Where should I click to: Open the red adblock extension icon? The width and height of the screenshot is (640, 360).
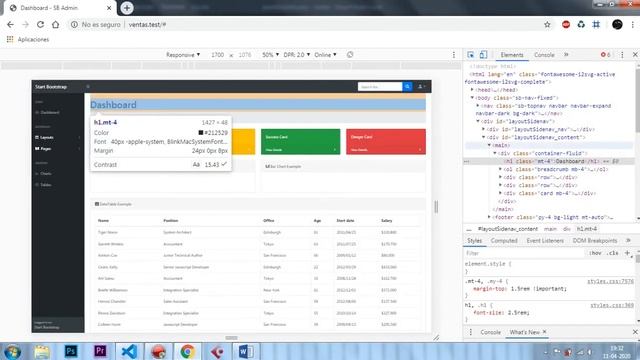pos(566,24)
